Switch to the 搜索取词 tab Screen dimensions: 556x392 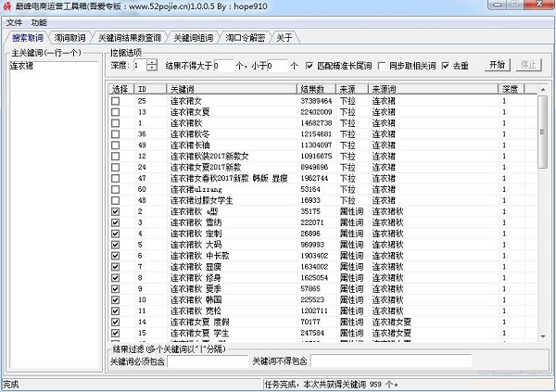click(x=27, y=38)
